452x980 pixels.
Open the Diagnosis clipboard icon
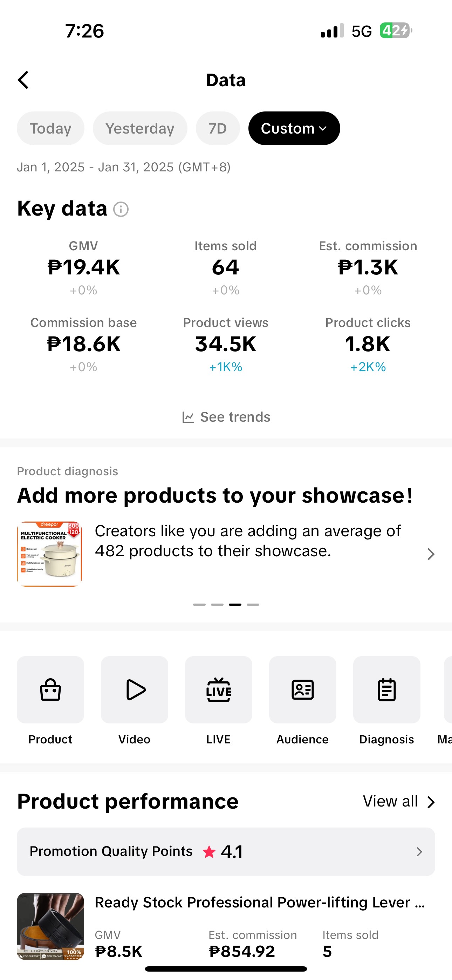click(386, 689)
